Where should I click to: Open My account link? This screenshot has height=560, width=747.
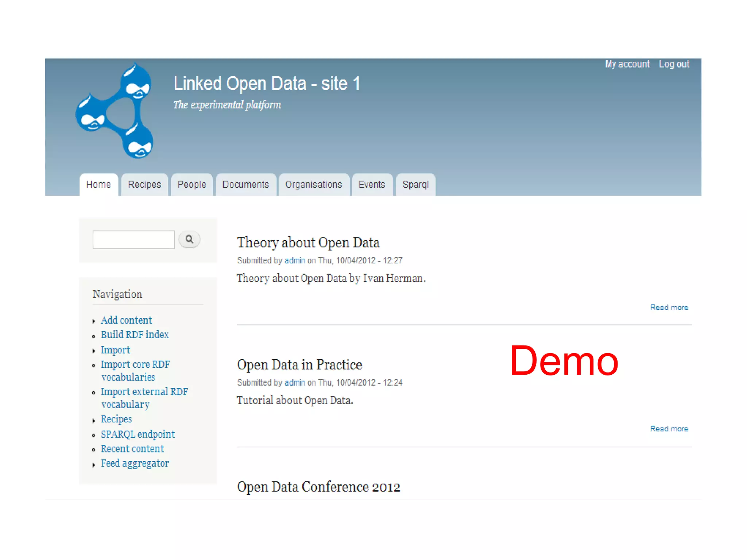627,64
